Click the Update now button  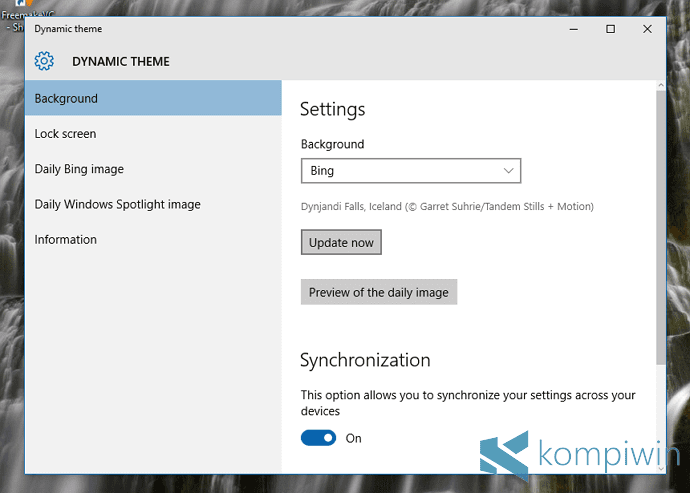341,242
